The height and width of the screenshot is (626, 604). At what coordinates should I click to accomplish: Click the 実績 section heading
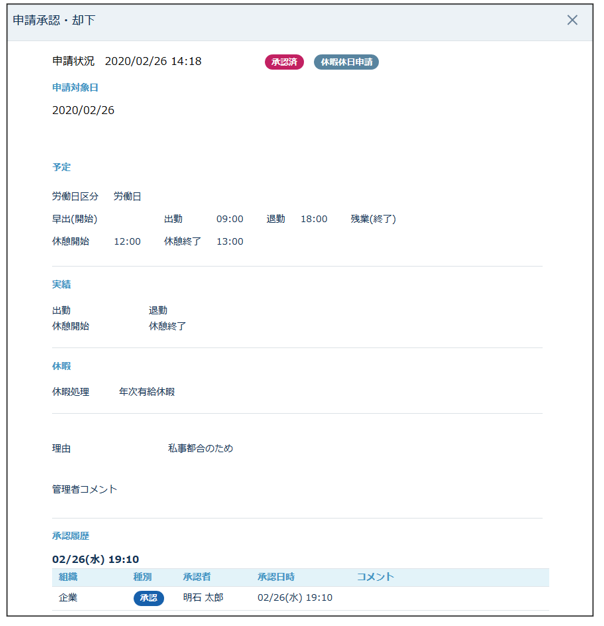coord(62,285)
